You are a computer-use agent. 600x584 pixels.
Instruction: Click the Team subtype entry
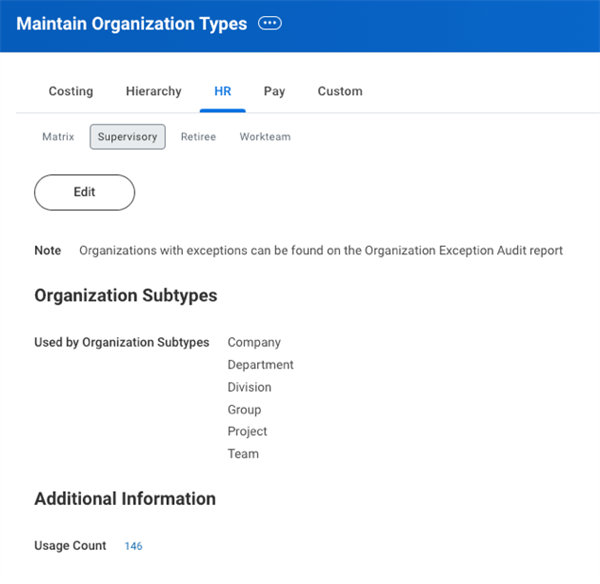pos(243,453)
